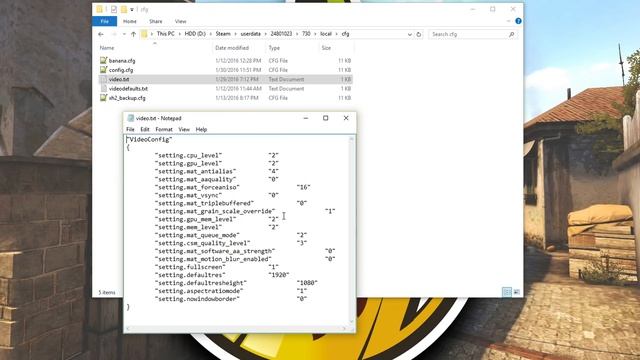Click the "16" forceaniso value
The width and height of the screenshot is (640, 360).
(303, 187)
